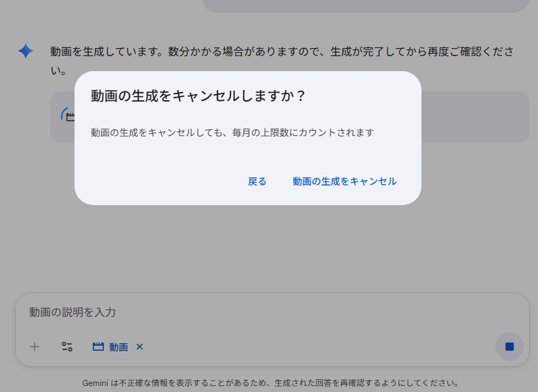538x392 pixels.
Task: Focus the 動画の説明を入力 text field
Action: click(203, 312)
